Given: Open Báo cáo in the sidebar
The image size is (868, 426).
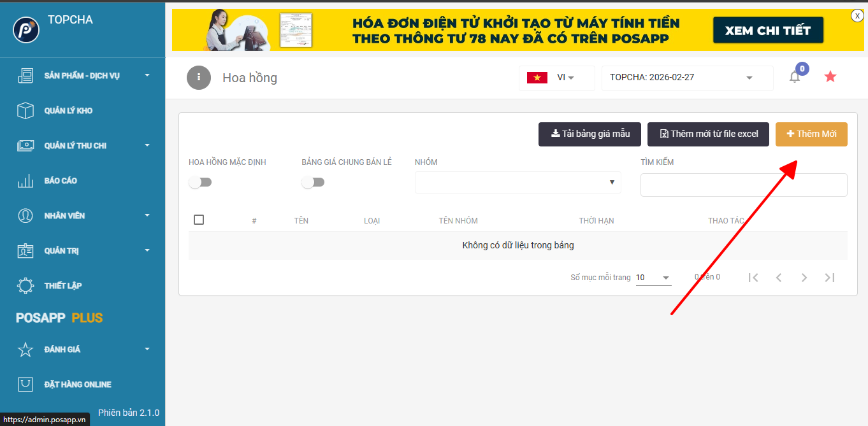Looking at the screenshot, I should 61,181.
